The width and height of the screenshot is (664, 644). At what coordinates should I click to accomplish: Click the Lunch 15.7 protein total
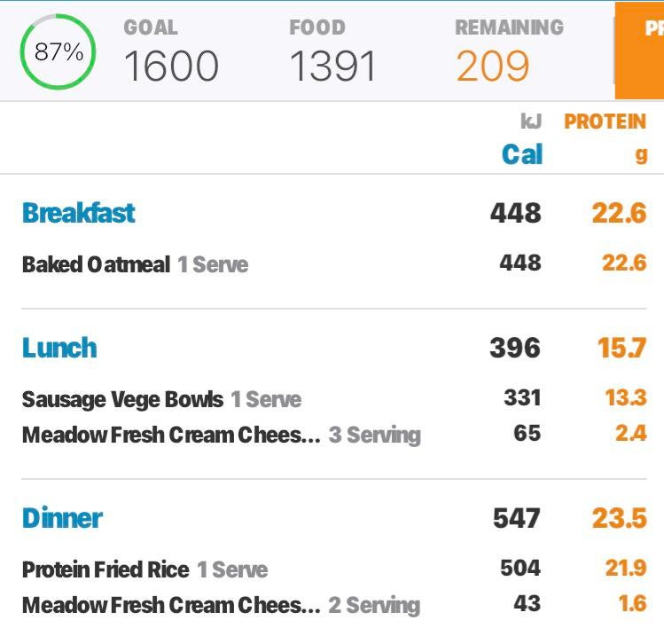pyautogui.click(x=621, y=348)
